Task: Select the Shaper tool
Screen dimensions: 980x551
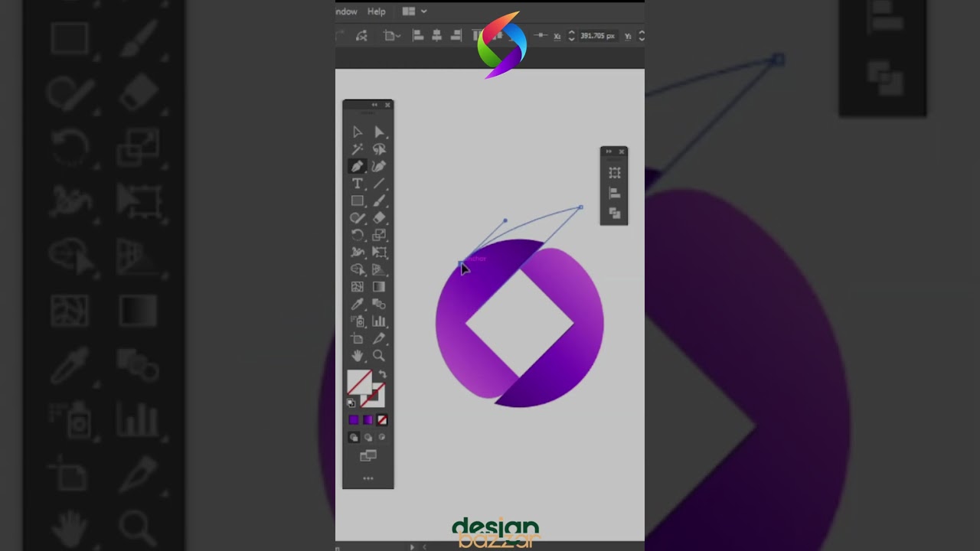Action: coord(358,218)
